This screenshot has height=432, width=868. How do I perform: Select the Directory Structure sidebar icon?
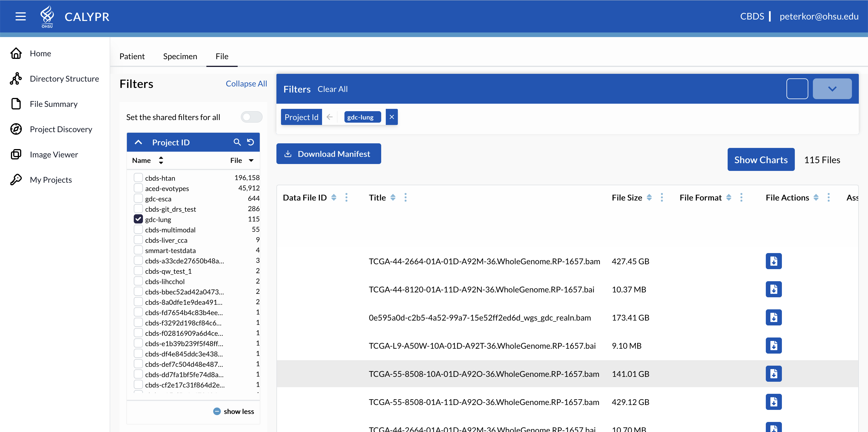[x=16, y=78]
